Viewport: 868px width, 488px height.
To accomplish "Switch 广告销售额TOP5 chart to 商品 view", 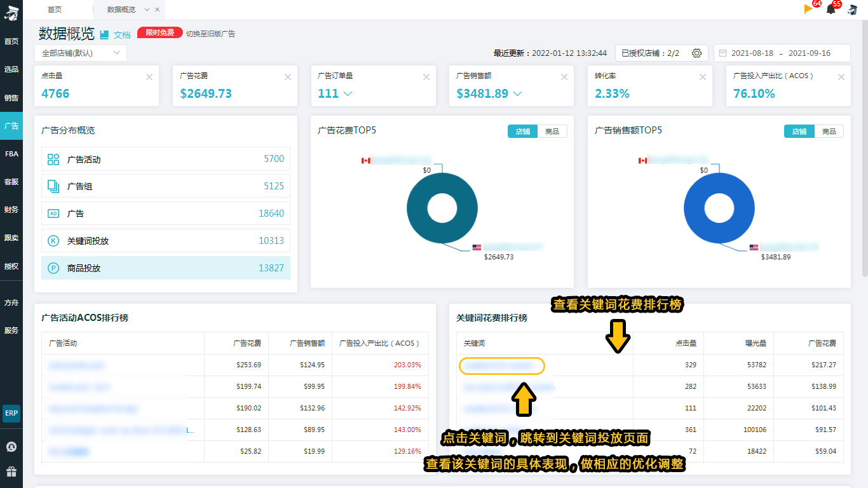I will pyautogui.click(x=829, y=131).
